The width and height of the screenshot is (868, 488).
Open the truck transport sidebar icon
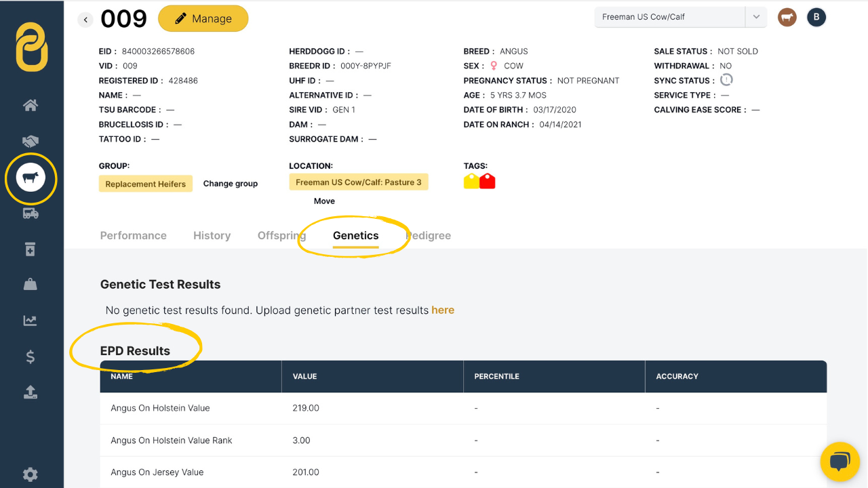(x=31, y=213)
